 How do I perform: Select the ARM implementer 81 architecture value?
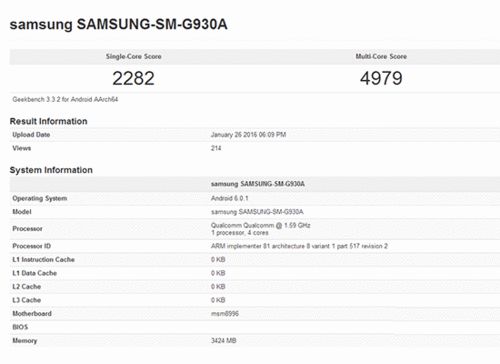(299, 246)
